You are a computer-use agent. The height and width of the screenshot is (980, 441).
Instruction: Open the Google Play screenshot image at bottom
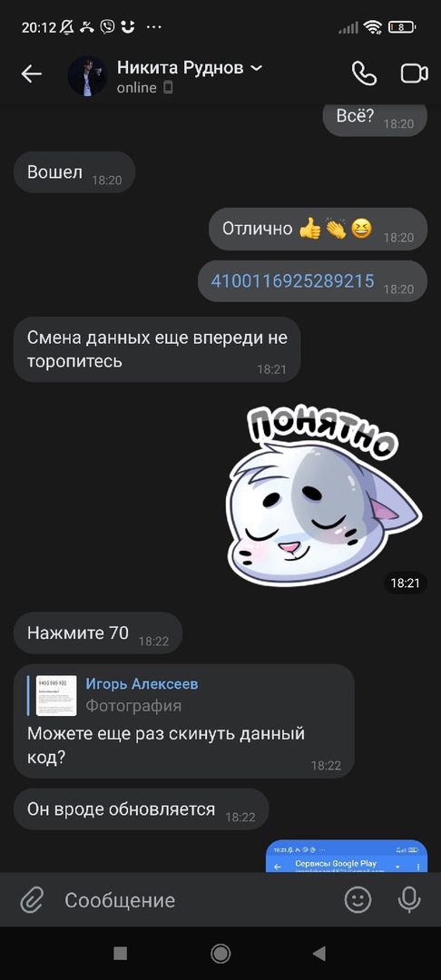point(347,857)
